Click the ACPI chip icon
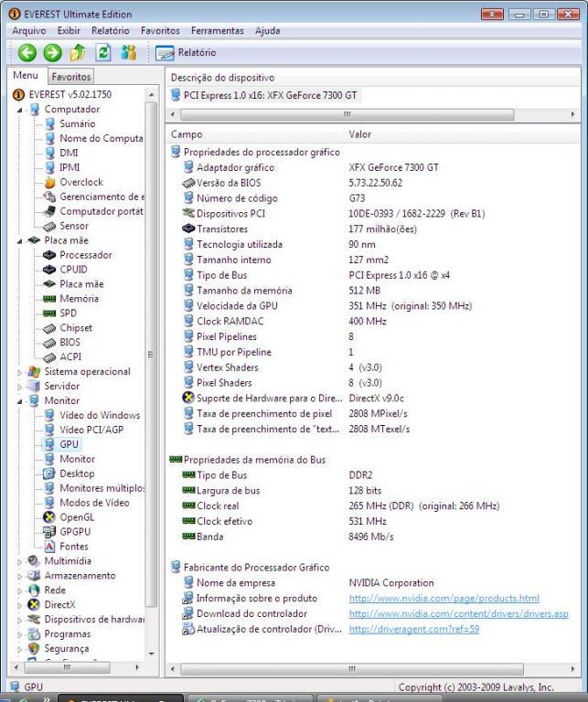This screenshot has height=702, width=588. pos(49,357)
